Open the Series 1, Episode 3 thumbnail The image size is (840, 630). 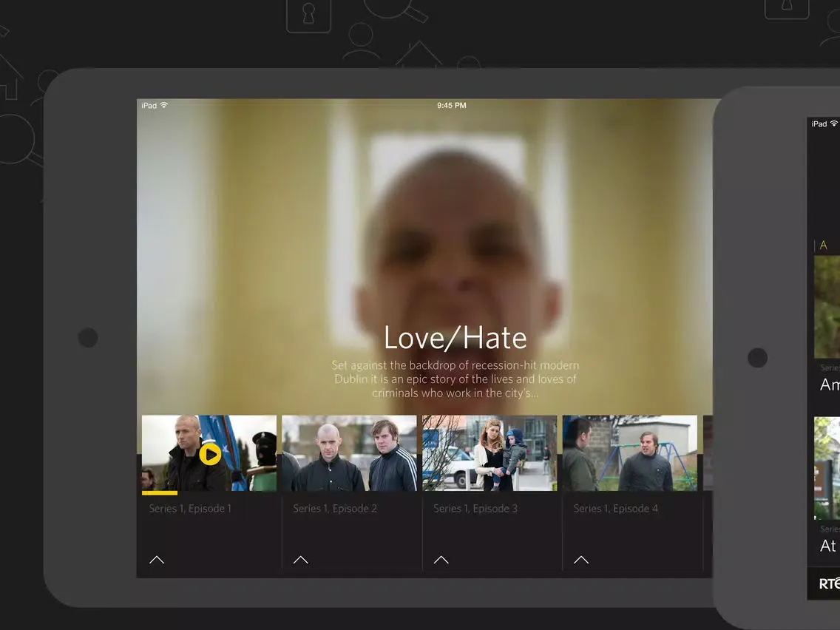pos(490,453)
